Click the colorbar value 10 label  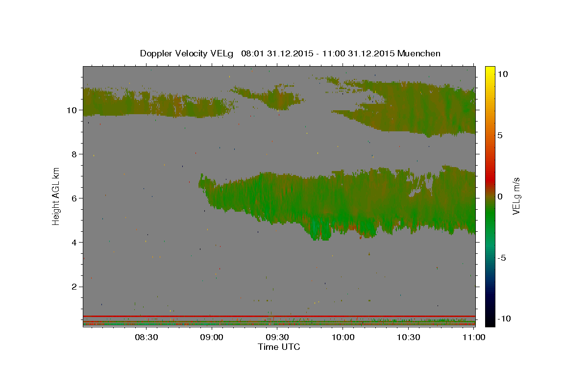click(503, 74)
